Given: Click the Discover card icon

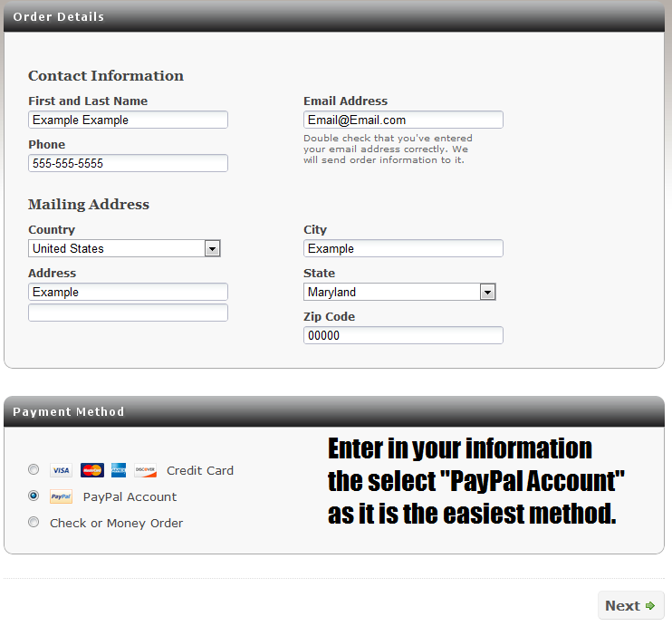Looking at the screenshot, I should 145,470.
